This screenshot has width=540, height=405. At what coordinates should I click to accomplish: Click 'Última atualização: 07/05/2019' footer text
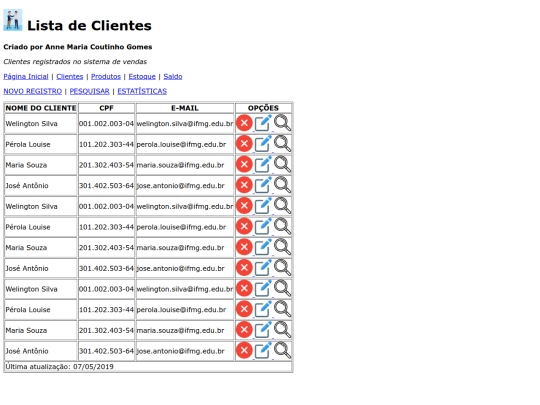59,366
